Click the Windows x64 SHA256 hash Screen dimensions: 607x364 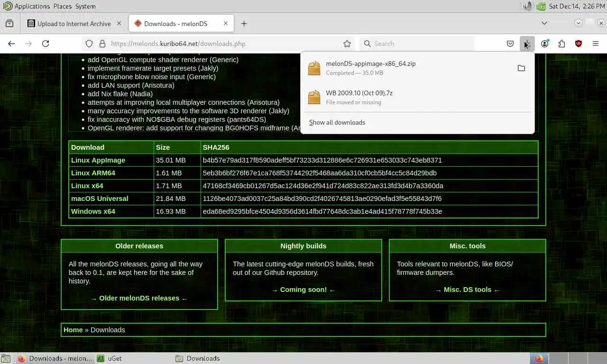click(322, 211)
